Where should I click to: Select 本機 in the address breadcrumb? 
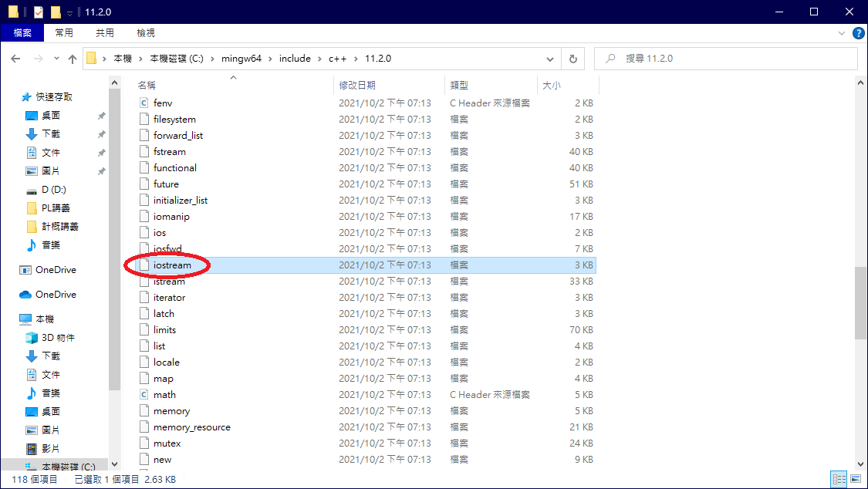pyautogui.click(x=123, y=59)
